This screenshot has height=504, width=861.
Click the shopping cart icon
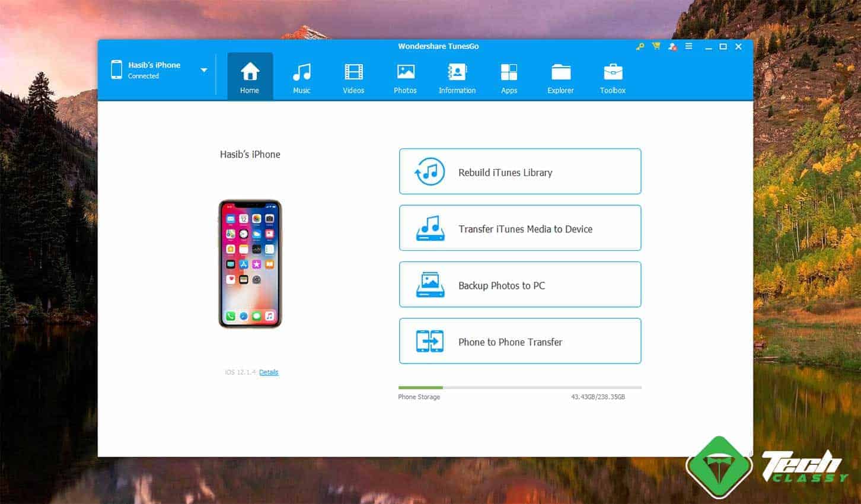coord(656,46)
